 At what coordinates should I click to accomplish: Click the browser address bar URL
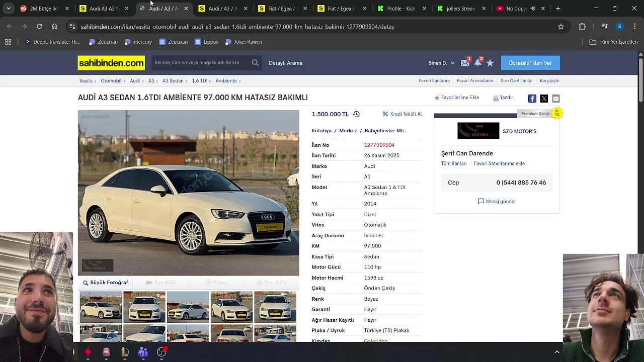[x=237, y=27]
